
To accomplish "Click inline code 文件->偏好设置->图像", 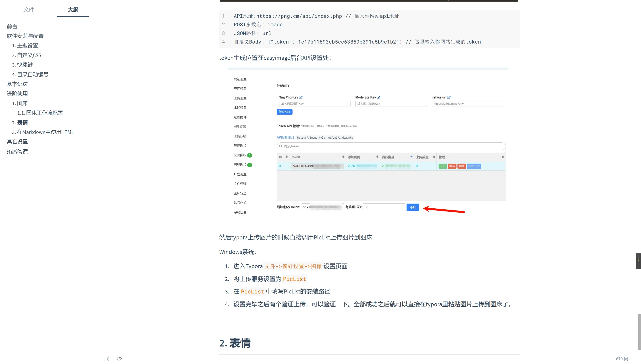I will [293, 266].
